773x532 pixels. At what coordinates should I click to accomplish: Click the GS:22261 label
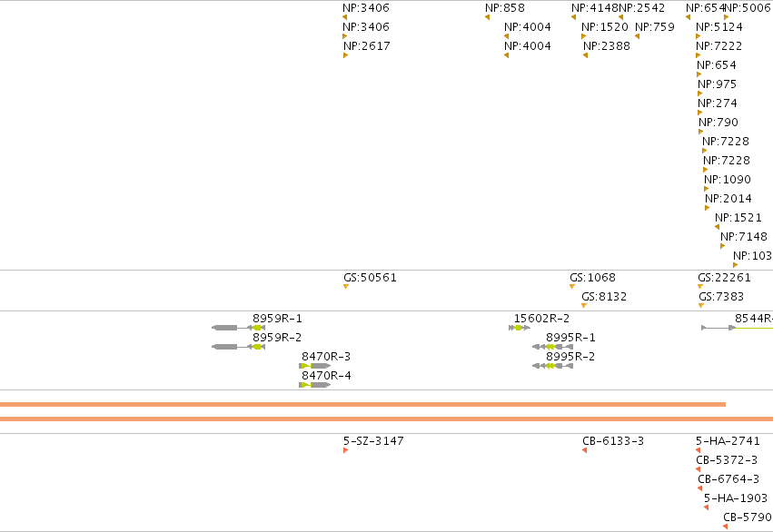pyautogui.click(x=724, y=278)
